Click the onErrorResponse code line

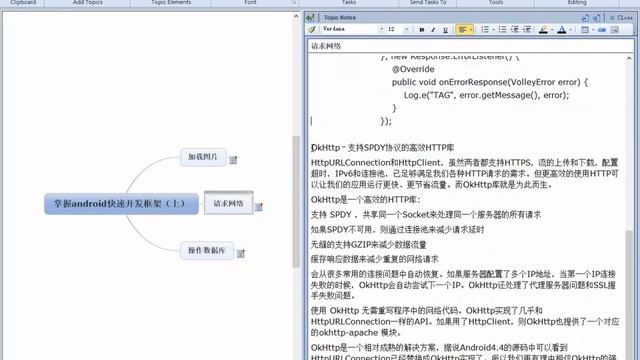point(490,82)
